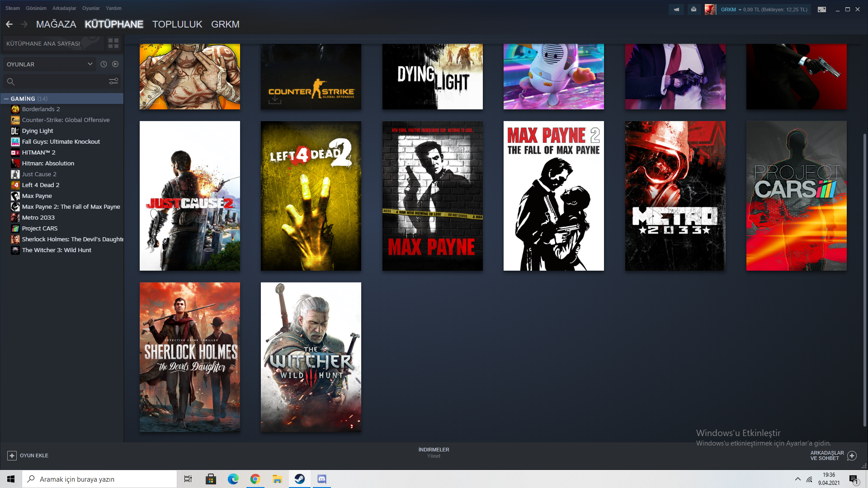Viewport: 868px width, 488px height.
Task: Open the Steam menu
Action: pos(13,8)
